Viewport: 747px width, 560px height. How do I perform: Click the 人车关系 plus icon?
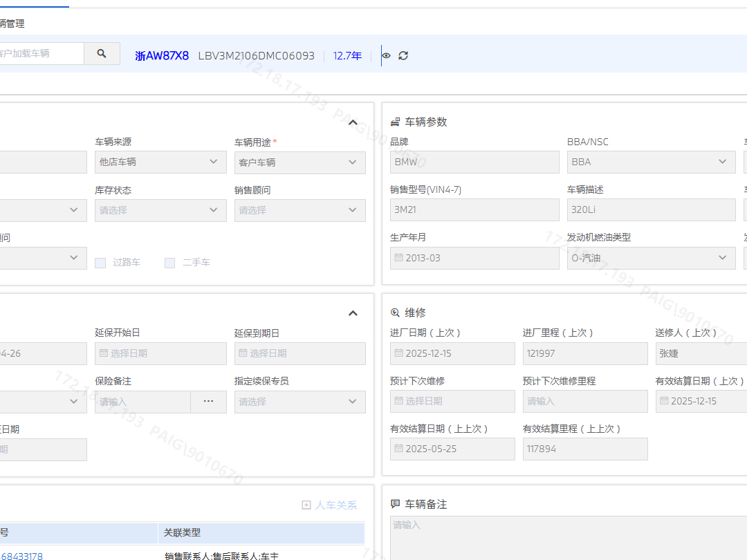tap(306, 505)
